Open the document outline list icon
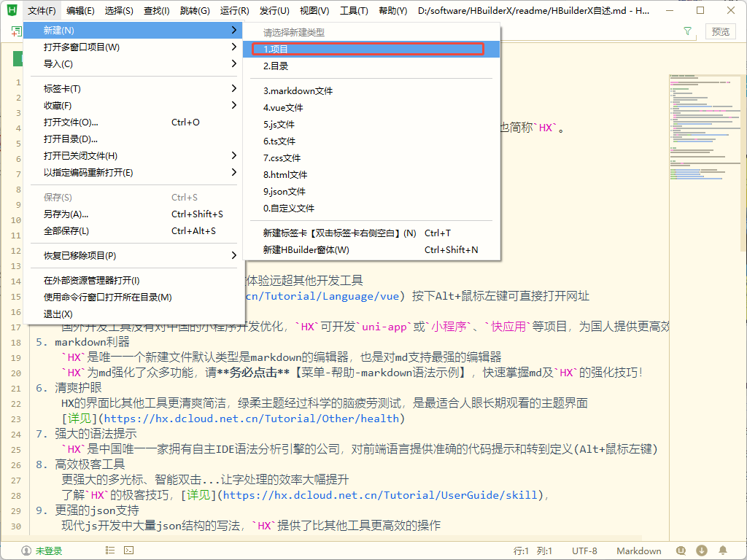This screenshot has height=560, width=747. (x=110, y=551)
